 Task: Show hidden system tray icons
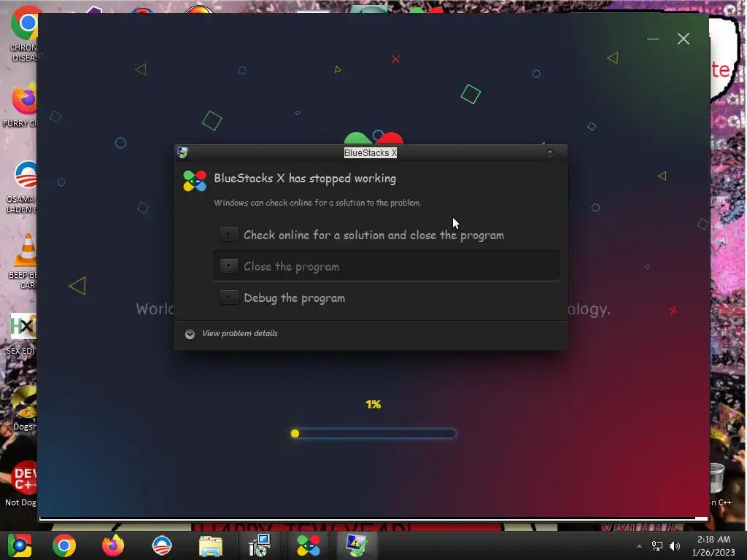(639, 546)
